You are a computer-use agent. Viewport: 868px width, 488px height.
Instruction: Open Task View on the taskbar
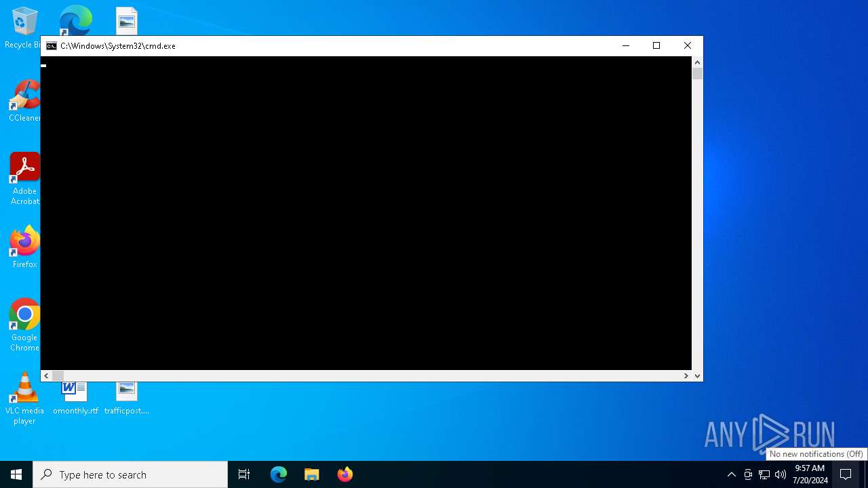(244, 474)
